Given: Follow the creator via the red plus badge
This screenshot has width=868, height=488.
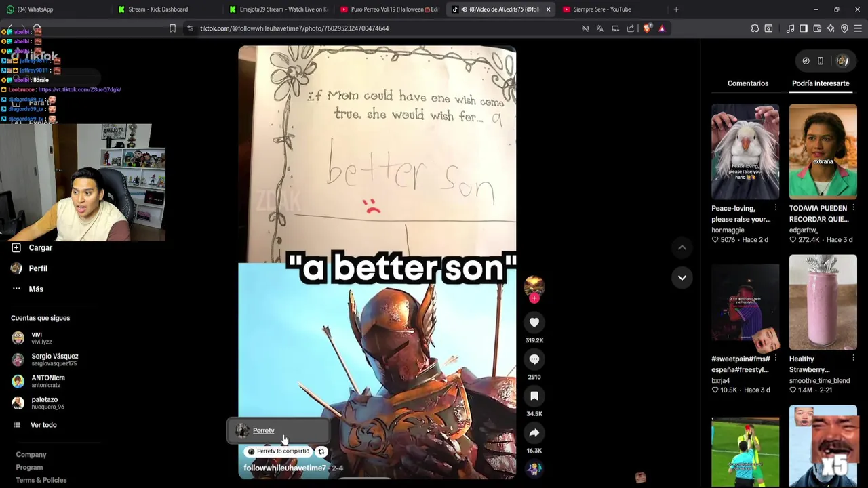Looking at the screenshot, I should point(534,298).
